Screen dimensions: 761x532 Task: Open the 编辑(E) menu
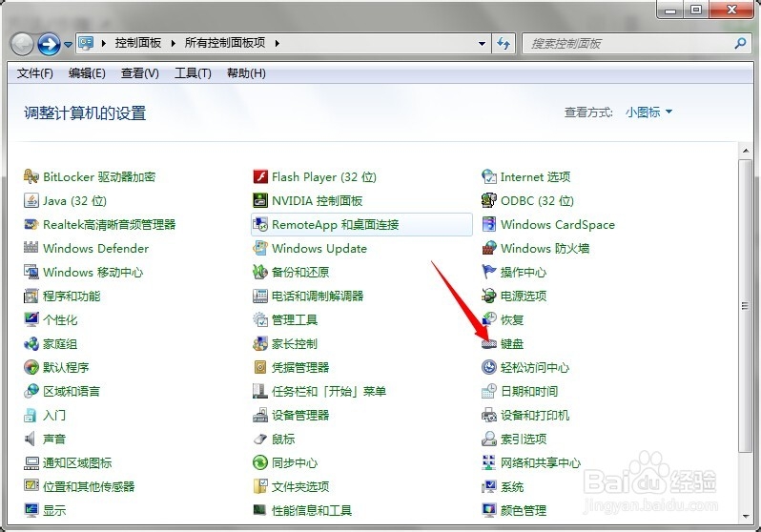tap(87, 73)
